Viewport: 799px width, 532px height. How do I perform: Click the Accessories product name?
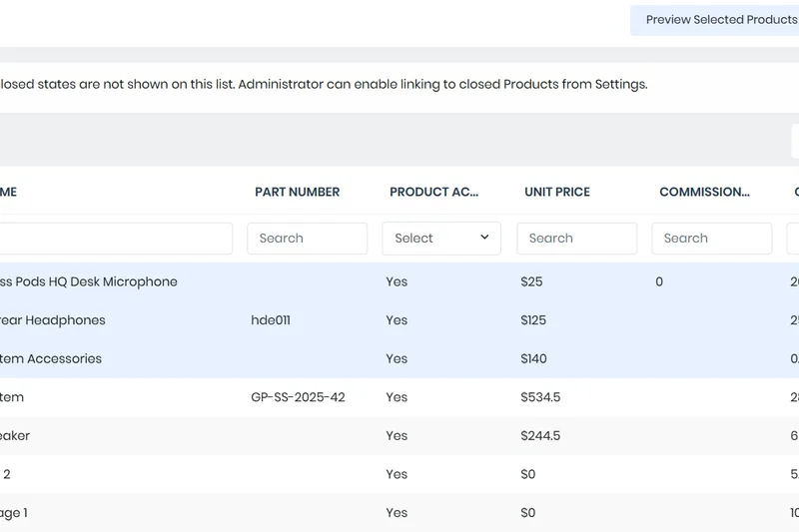(51, 359)
